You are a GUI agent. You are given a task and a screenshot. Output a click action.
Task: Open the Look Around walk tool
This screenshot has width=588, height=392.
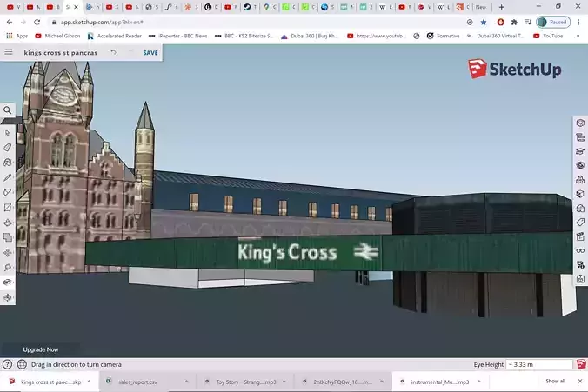click(8, 282)
